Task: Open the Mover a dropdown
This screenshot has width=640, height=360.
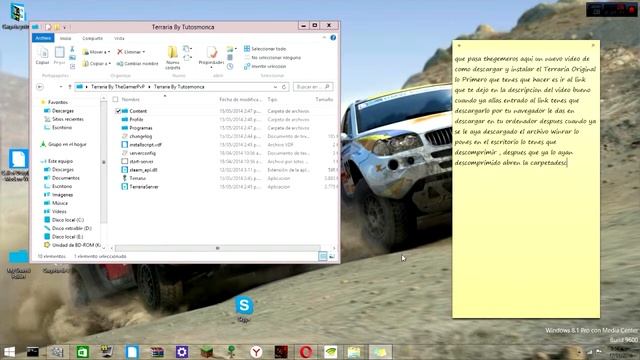Action: [x=96, y=52]
